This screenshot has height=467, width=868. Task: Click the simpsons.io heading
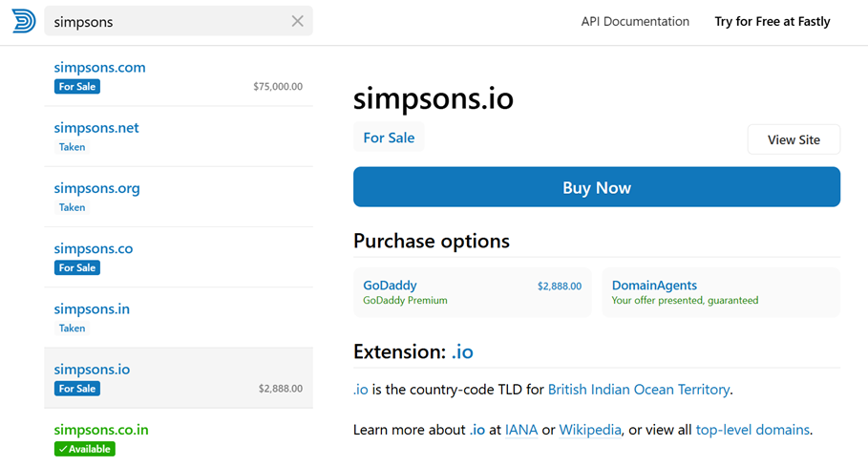(x=434, y=98)
